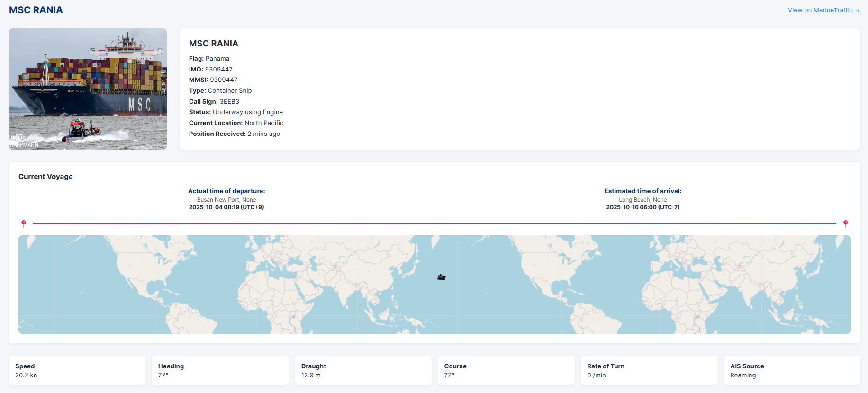This screenshot has width=868, height=393.
Task: Click the MSC RANIA name in details card
Action: (x=214, y=44)
